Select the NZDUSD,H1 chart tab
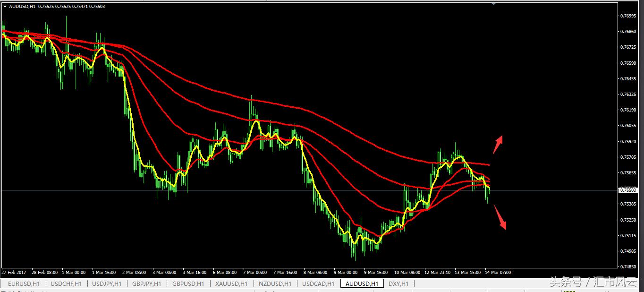Screen dimensions: 644x292 [276, 283]
